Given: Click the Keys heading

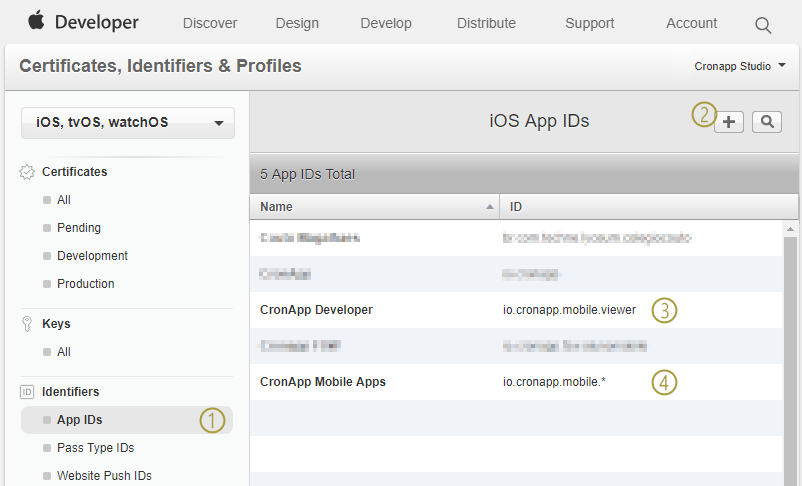Looking at the screenshot, I should pyautogui.click(x=56, y=324).
